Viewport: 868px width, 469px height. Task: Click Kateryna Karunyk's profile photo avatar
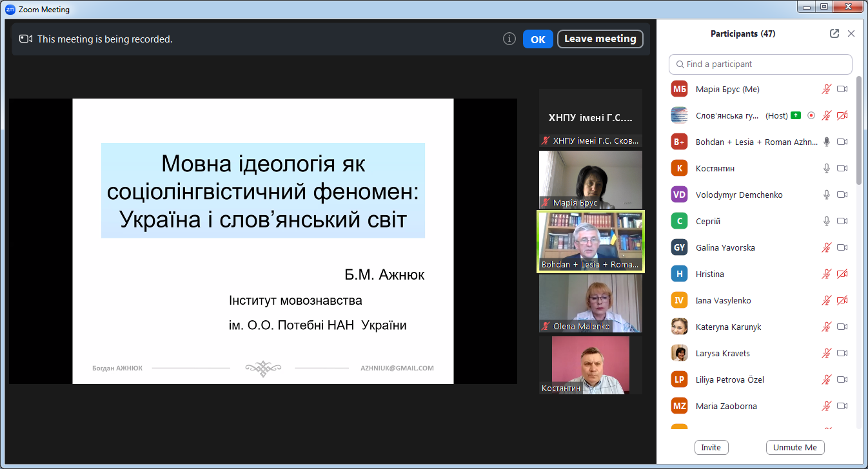679,327
